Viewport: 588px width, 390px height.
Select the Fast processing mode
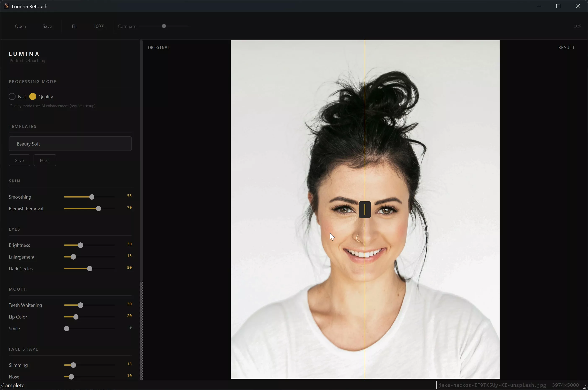[x=12, y=96]
